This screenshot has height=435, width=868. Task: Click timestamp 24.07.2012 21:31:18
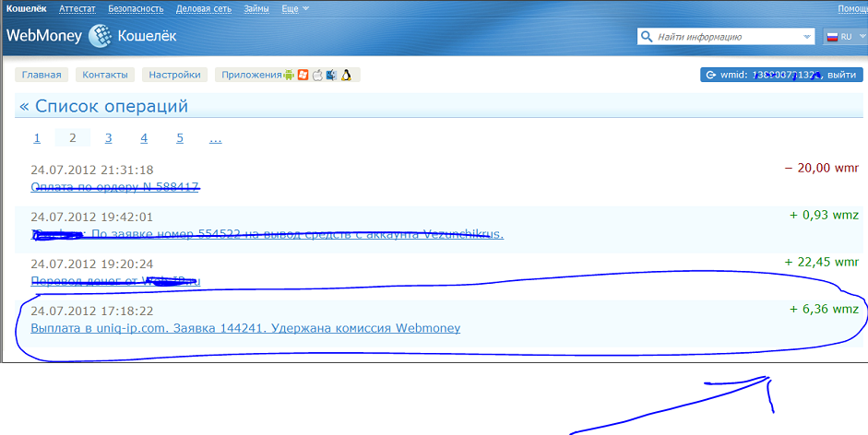[92, 170]
